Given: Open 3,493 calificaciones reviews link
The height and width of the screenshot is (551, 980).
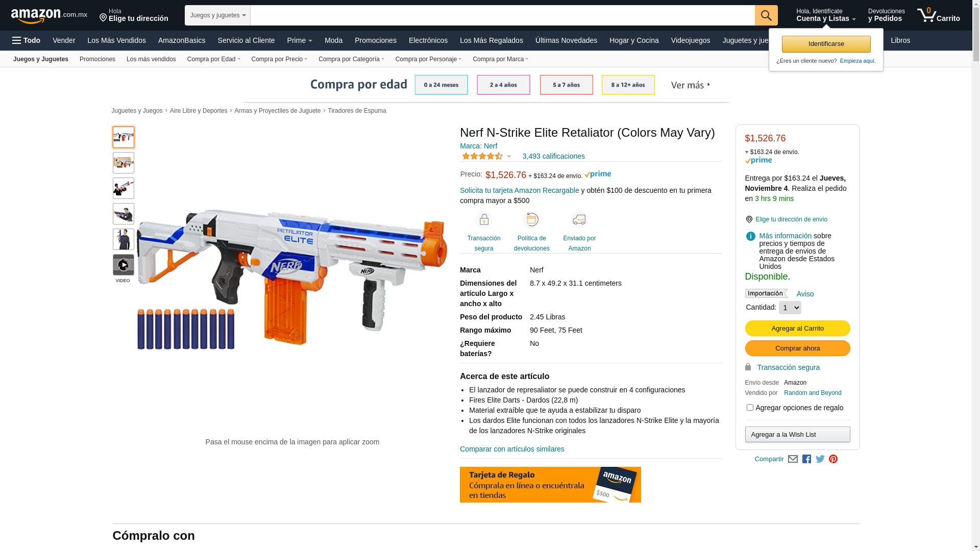Looking at the screenshot, I should pyautogui.click(x=553, y=156).
